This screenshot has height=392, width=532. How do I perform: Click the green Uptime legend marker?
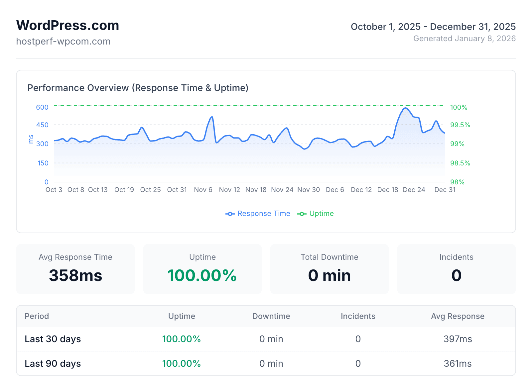(x=302, y=214)
